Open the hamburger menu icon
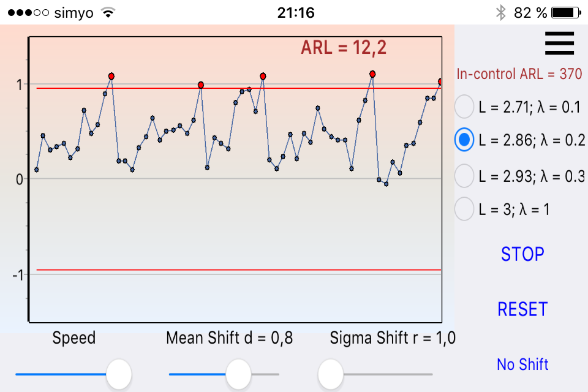The width and height of the screenshot is (588, 392). point(559,43)
